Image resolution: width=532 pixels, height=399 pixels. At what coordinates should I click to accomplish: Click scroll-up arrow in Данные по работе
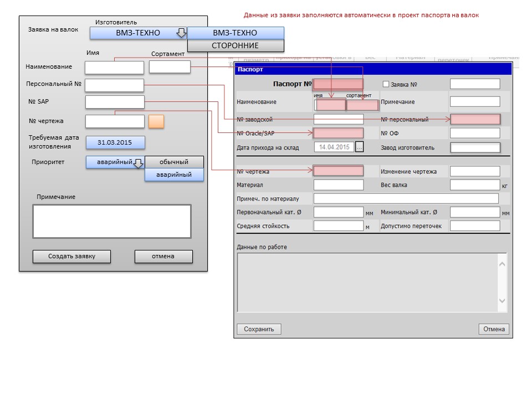pos(502,264)
